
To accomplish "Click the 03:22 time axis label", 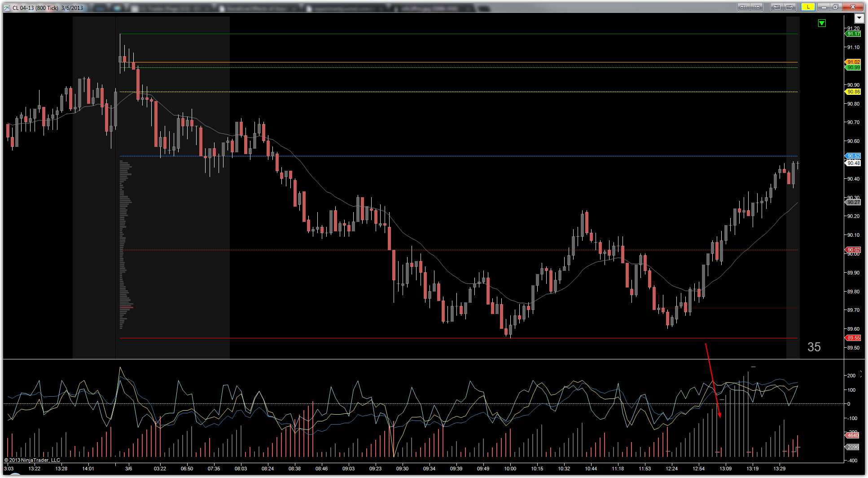I will pyautogui.click(x=160, y=469).
